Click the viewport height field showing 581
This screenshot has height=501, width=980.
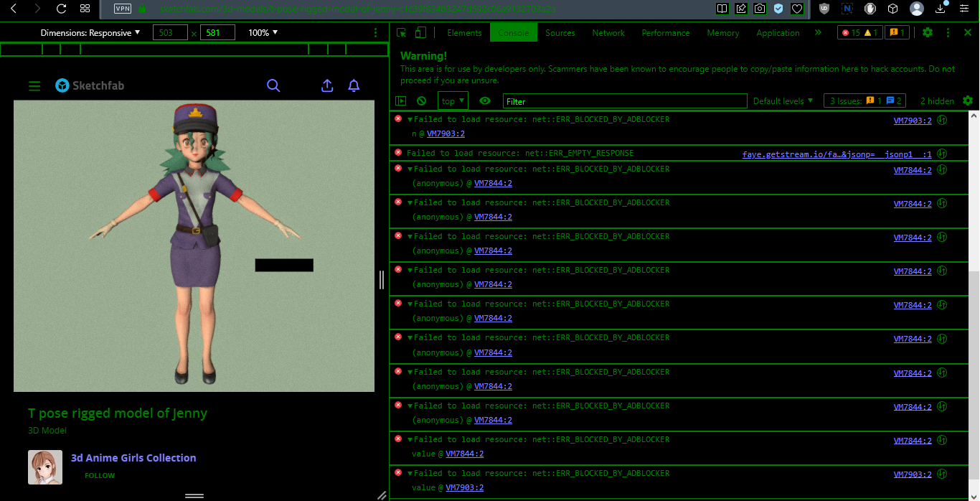tap(217, 33)
